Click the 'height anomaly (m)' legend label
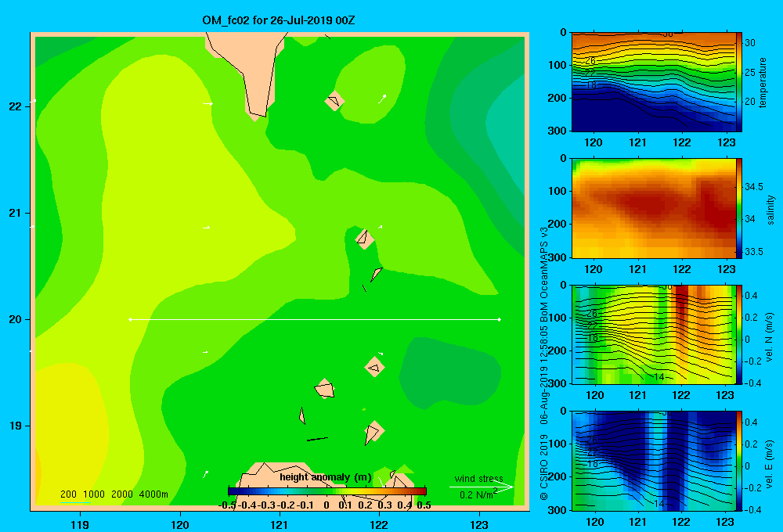783x532 pixels. coord(325,477)
